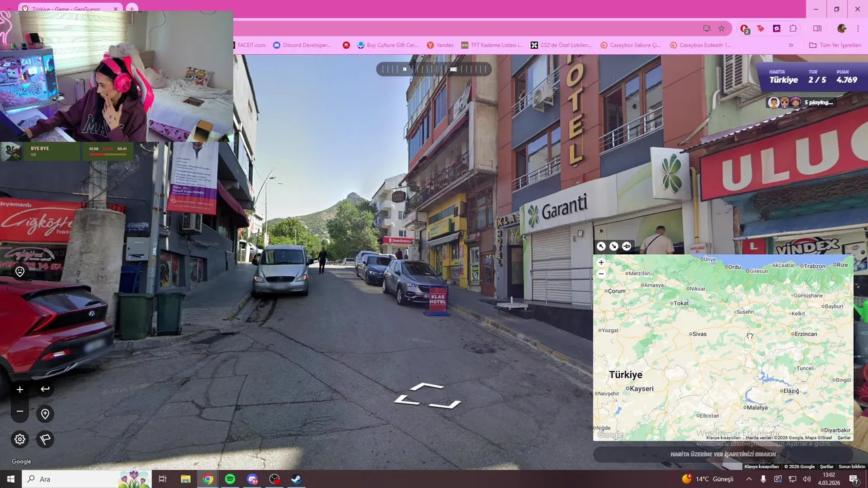This screenshot has height=488, width=868.
Task: Expand hidden bookmarks chevron
Action: 791,45
